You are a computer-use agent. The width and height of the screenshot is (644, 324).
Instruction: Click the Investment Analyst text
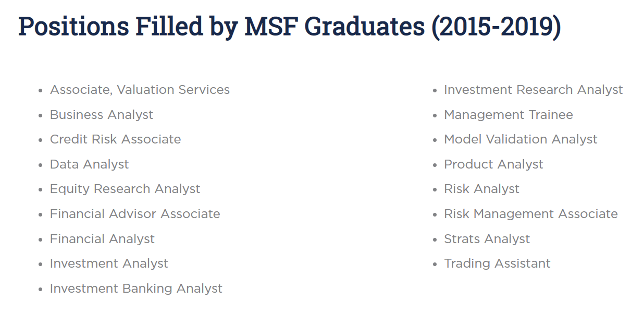(109, 263)
